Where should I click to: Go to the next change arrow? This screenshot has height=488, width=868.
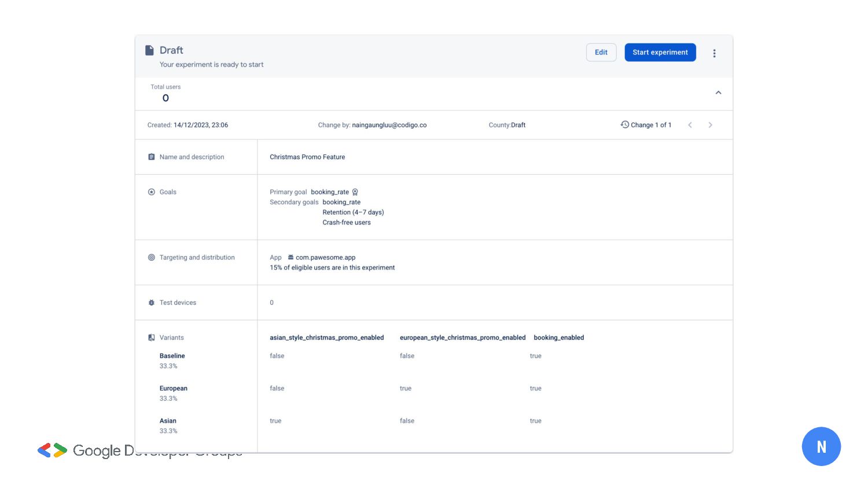[x=710, y=125]
